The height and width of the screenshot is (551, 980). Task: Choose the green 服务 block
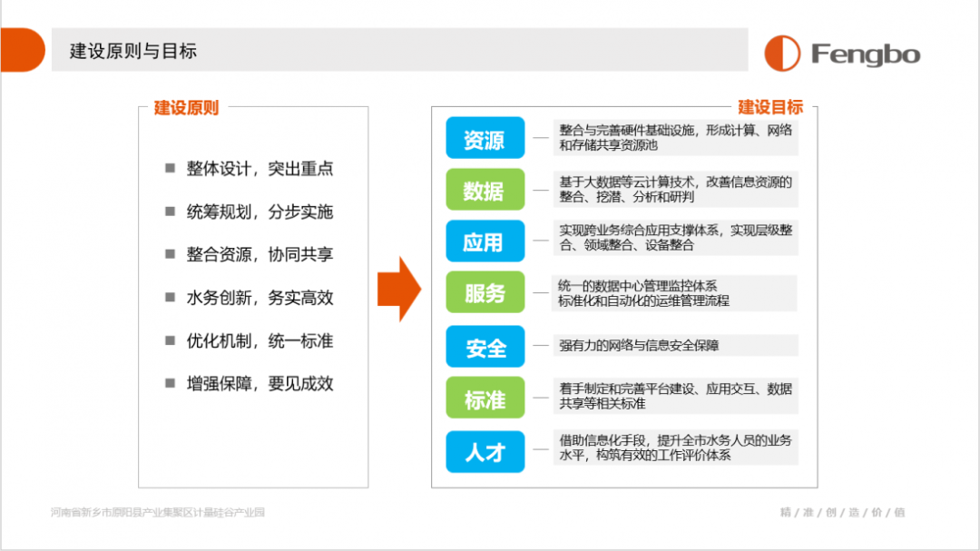tap(485, 292)
